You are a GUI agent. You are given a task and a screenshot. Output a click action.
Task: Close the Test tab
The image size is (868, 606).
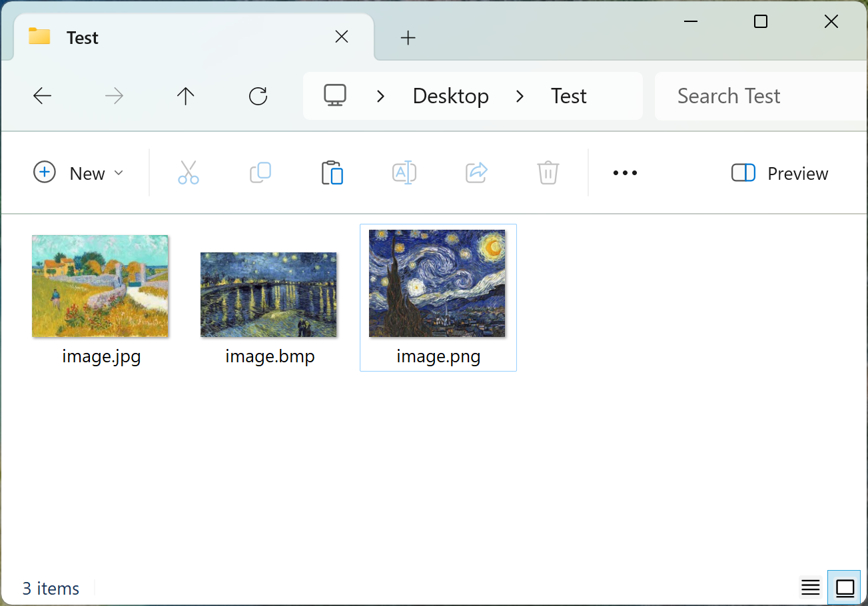(x=342, y=37)
